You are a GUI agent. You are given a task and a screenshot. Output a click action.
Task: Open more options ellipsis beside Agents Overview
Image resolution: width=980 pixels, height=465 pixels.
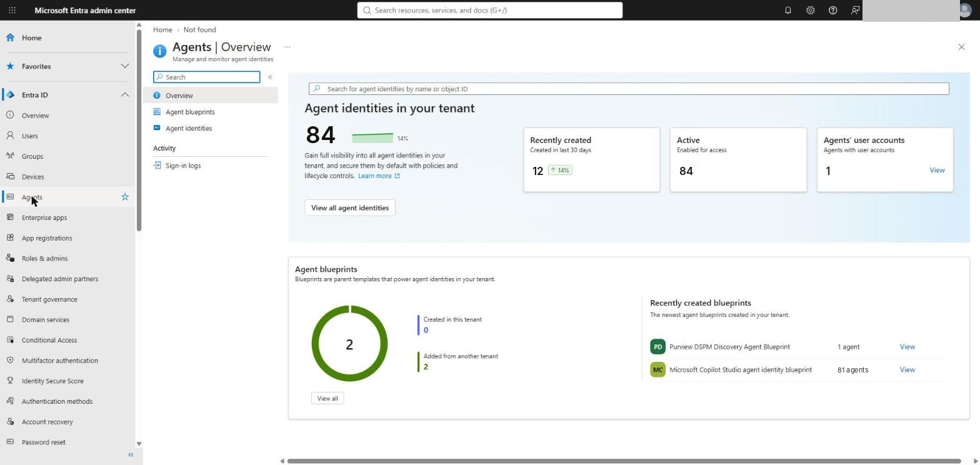click(x=287, y=47)
